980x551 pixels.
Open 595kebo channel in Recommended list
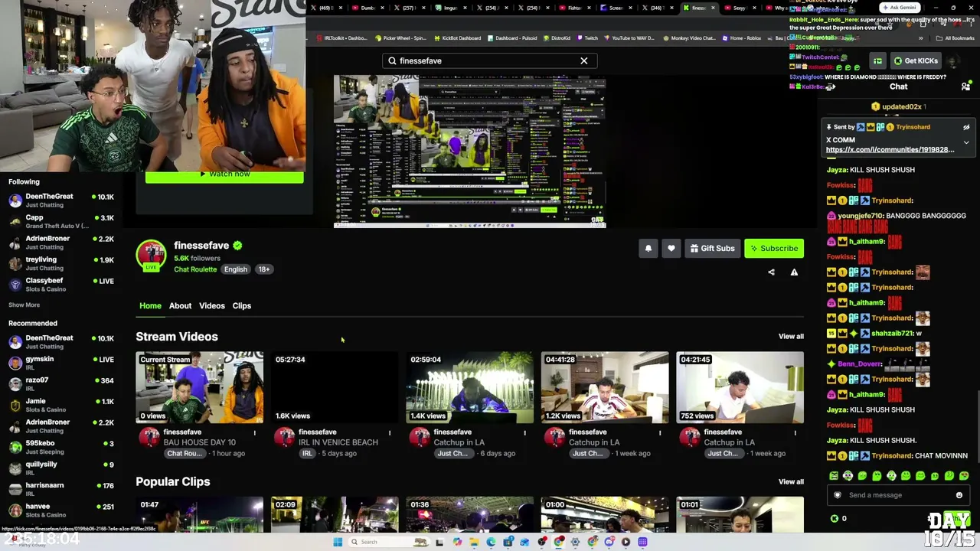[61, 447]
